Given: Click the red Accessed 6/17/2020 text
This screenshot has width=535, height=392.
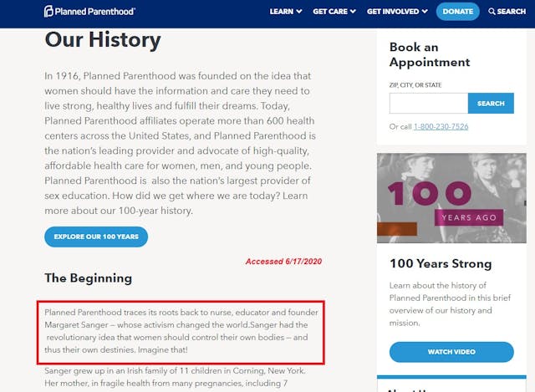Looking at the screenshot, I should point(283,262).
